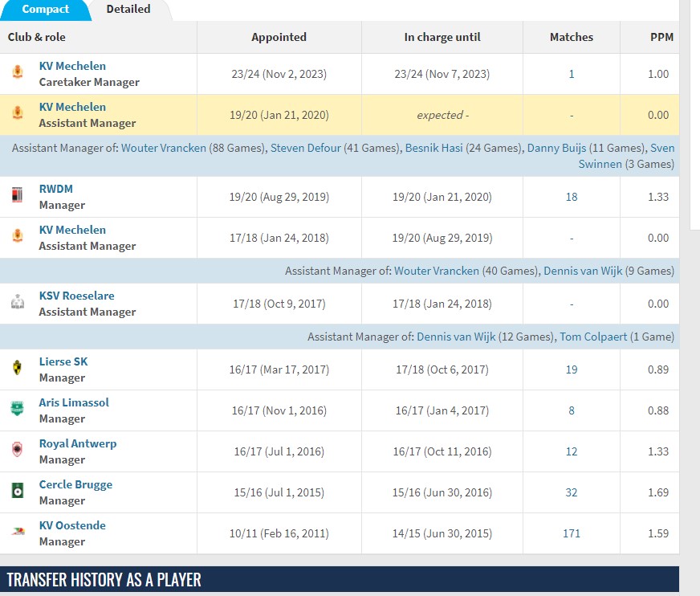Image resolution: width=700 pixels, height=596 pixels.
Task: Click the Aris Limassol club crest
Action: click(x=18, y=408)
